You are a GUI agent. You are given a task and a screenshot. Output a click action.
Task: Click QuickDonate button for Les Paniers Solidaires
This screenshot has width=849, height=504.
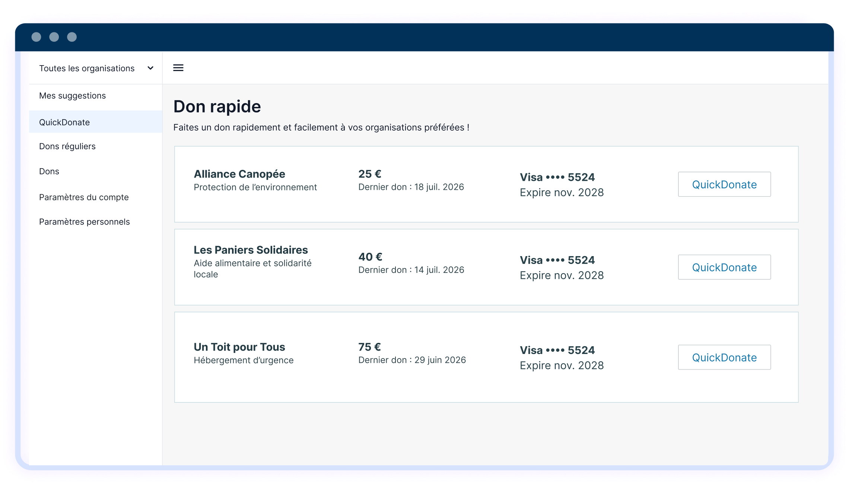coord(724,267)
